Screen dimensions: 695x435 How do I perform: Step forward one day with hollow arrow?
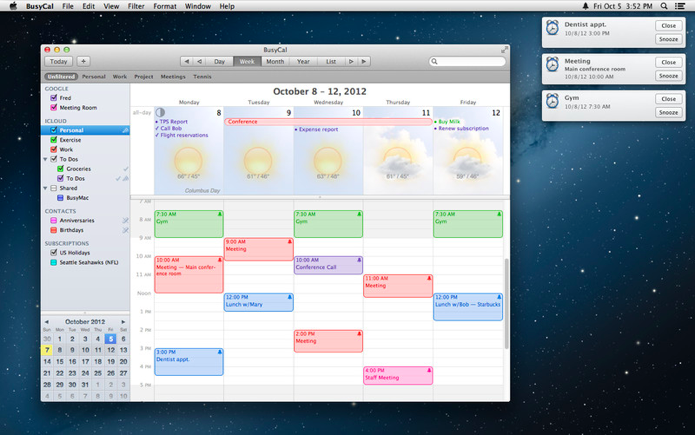351,62
